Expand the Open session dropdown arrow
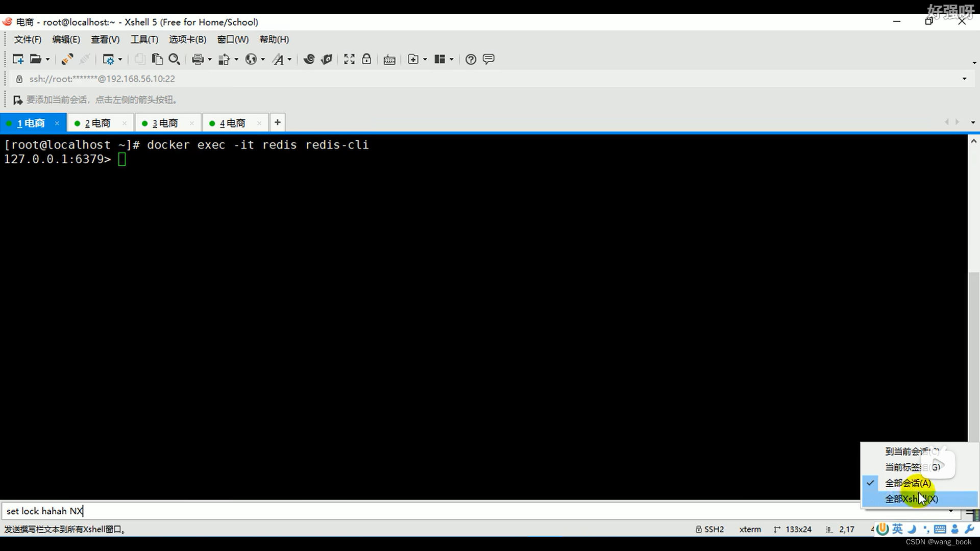 (47, 60)
